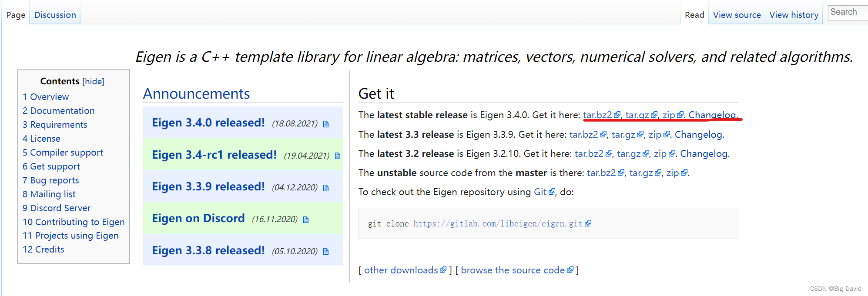Open Eigen 3.4-rc1 released! announcement
Viewport: 868px width, 296px height.
point(214,155)
